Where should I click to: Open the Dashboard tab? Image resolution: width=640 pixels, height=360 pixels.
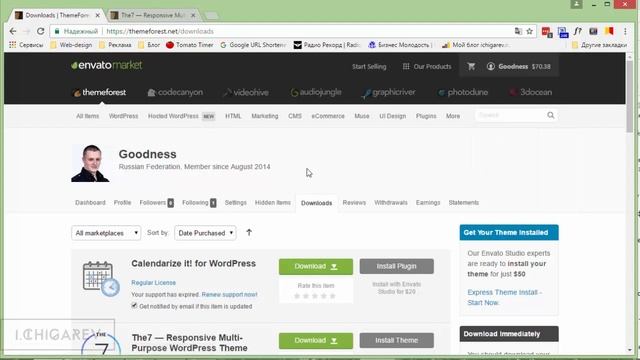tap(90, 202)
